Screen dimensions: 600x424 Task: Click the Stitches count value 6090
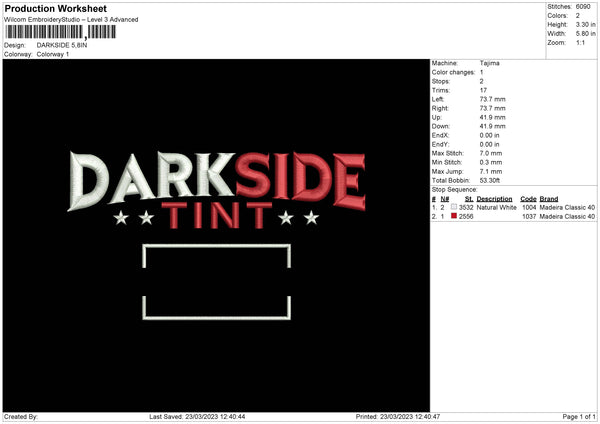(x=583, y=7)
